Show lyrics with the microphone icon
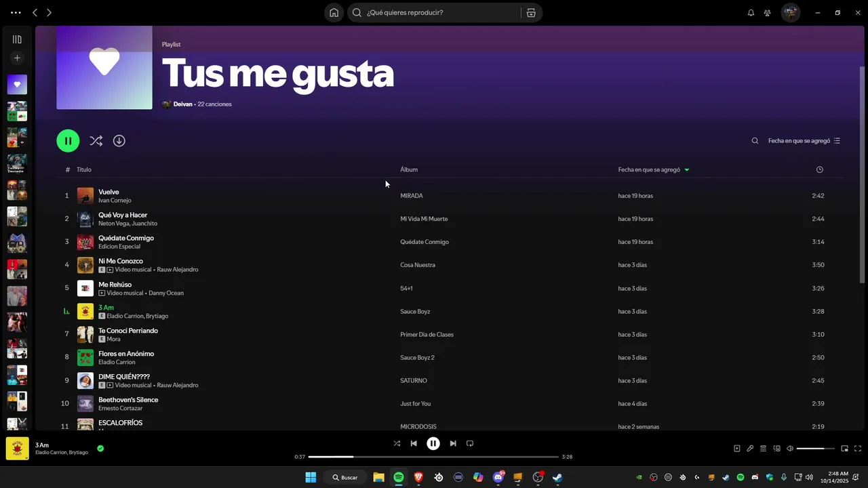868x488 pixels. [x=750, y=449]
